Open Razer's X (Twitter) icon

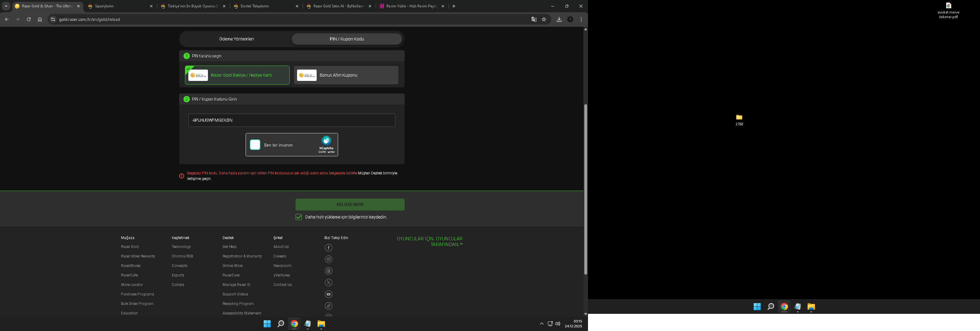pos(328,283)
